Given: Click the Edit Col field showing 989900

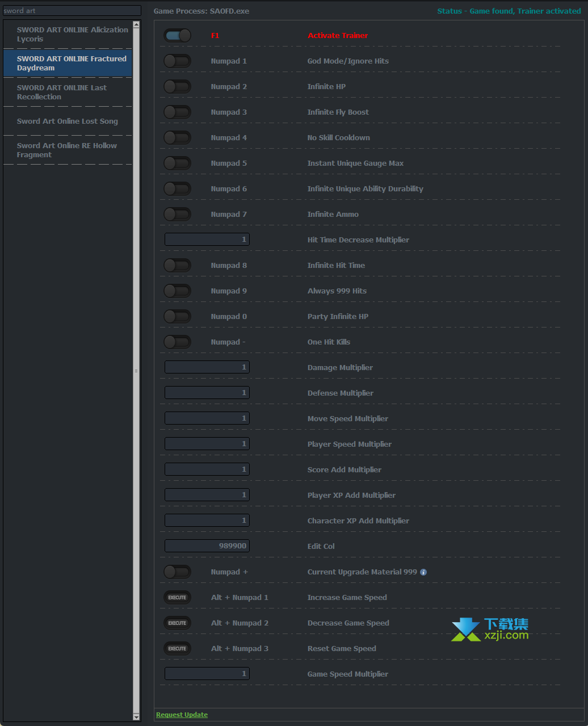Looking at the screenshot, I should pos(207,546).
